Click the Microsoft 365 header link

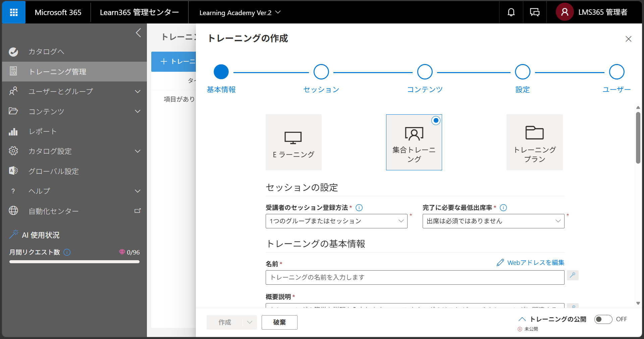click(58, 12)
